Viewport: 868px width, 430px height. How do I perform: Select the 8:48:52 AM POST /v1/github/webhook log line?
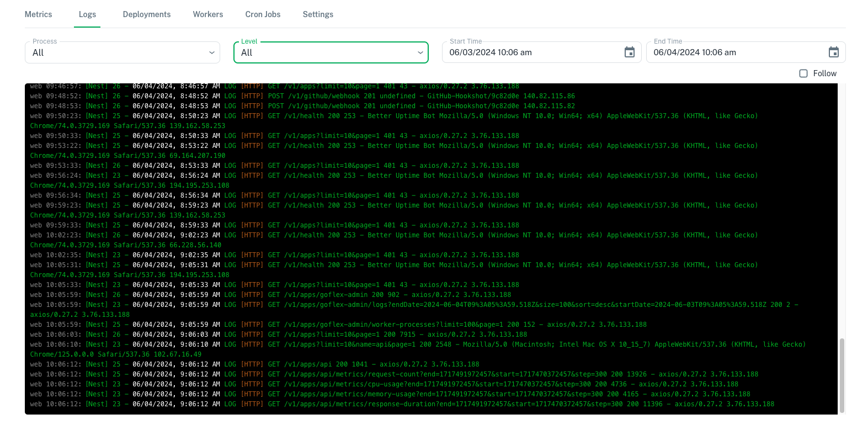302,96
